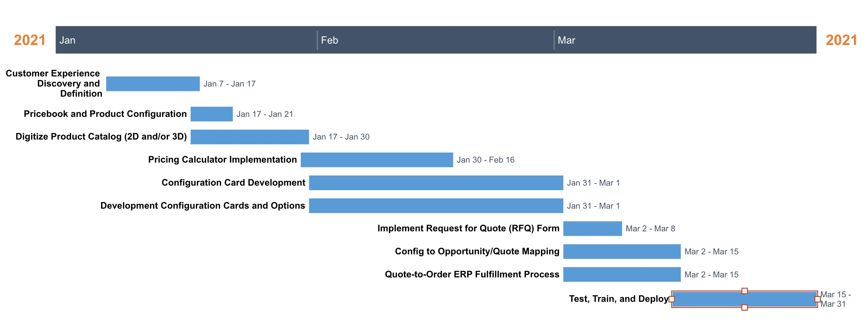Image resolution: width=868 pixels, height=321 pixels.
Task: Click the Jan month label in timeline header
Action: point(67,40)
